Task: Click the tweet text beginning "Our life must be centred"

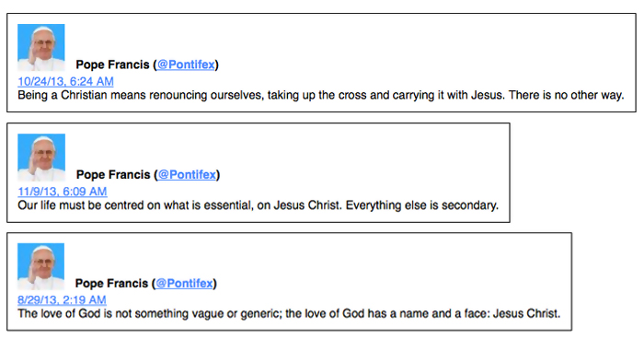Action: point(258,205)
